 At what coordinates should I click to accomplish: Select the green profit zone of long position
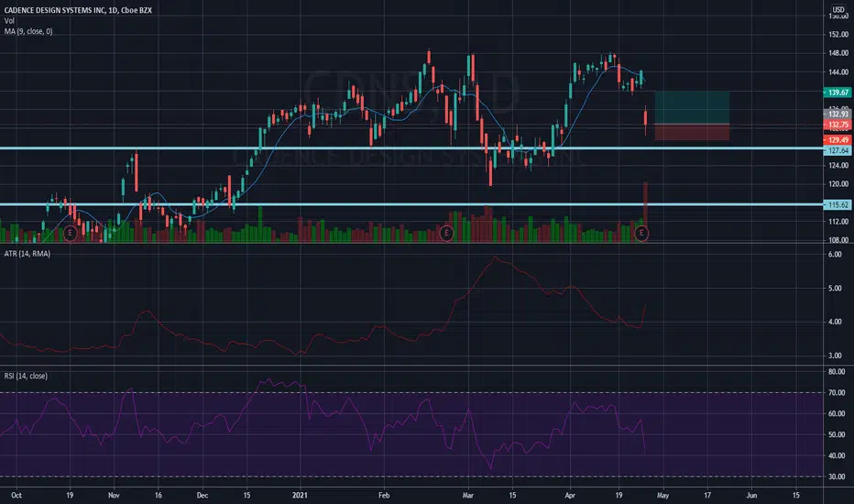[x=692, y=107]
